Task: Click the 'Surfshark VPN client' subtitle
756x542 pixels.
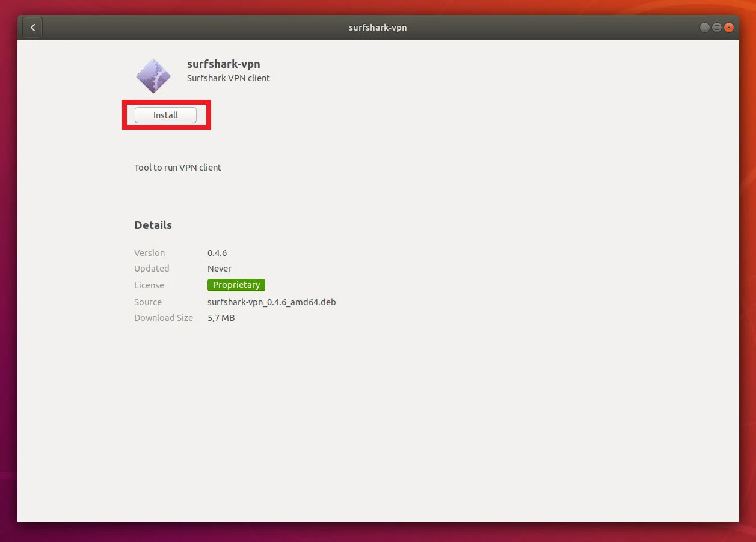Action: point(229,78)
